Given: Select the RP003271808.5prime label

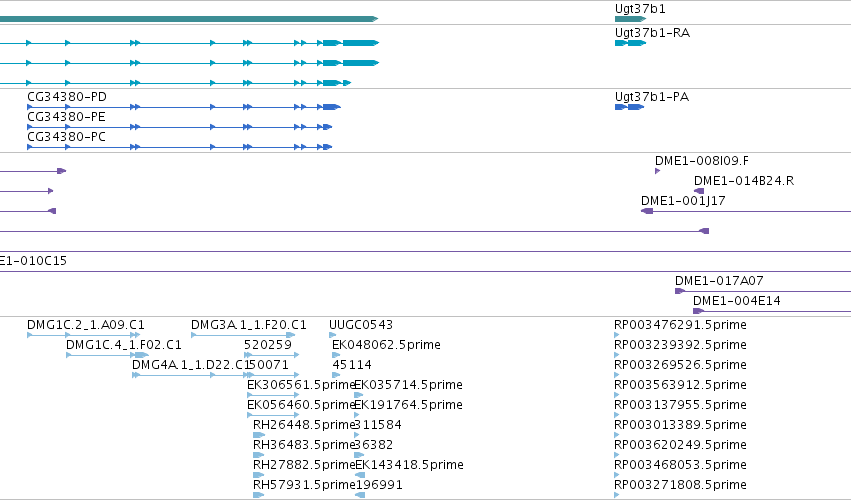Looking at the screenshot, I should (x=680, y=485).
